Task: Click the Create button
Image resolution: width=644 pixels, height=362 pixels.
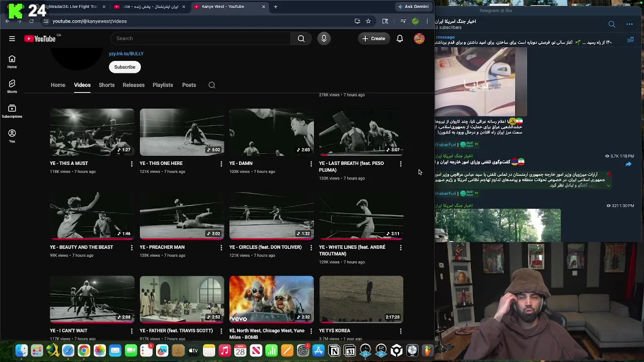Action: 373,39
